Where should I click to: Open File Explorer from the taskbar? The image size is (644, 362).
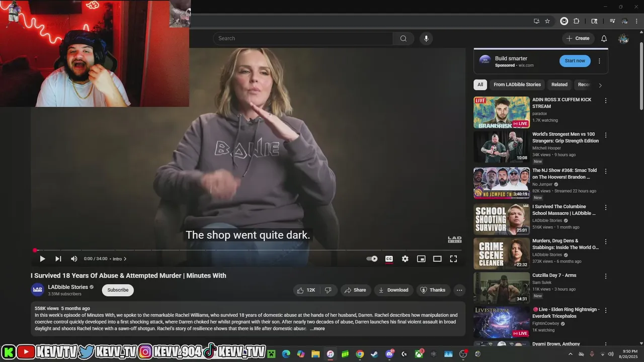coord(315,354)
